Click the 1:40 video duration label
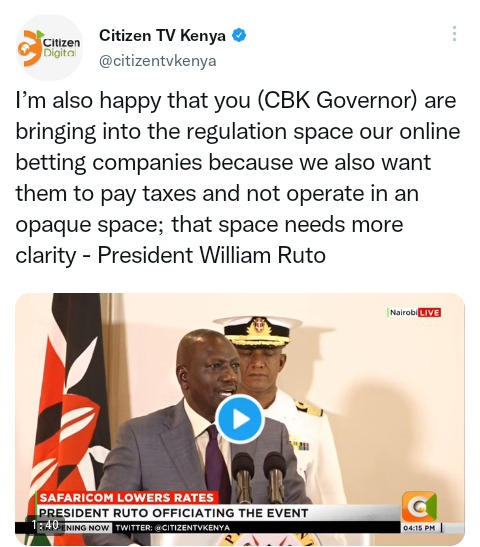Image resolution: width=480 pixels, height=547 pixels. (x=45, y=524)
